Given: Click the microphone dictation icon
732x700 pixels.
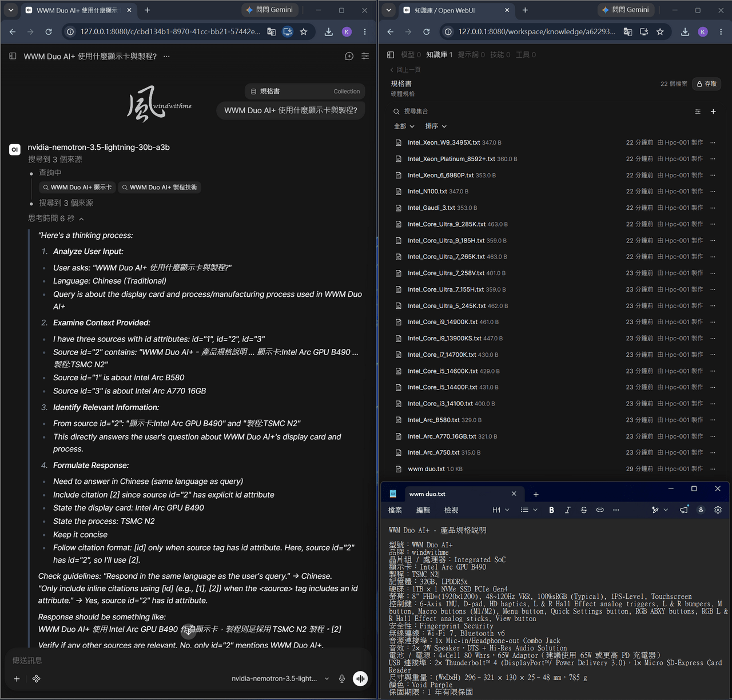Looking at the screenshot, I should click(x=342, y=678).
